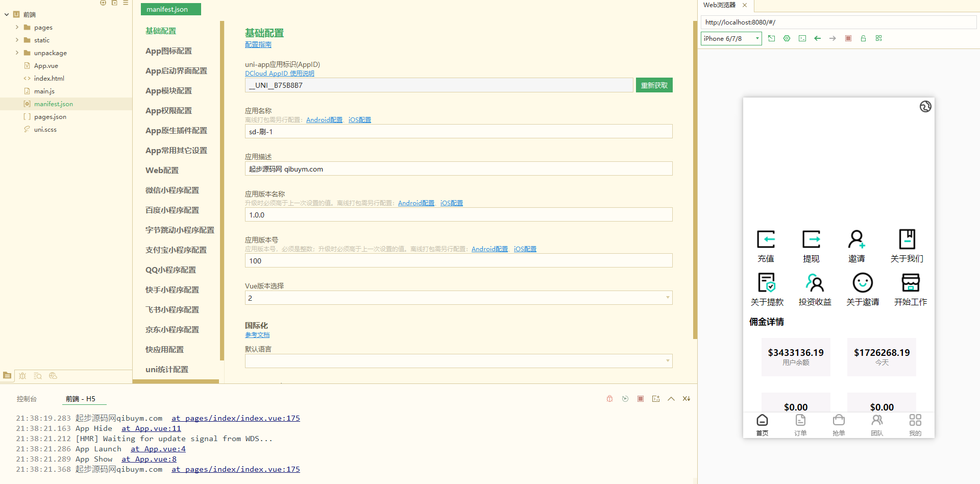Open the 团队 tab in the preview
Image resolution: width=980 pixels, height=484 pixels.
(877, 425)
